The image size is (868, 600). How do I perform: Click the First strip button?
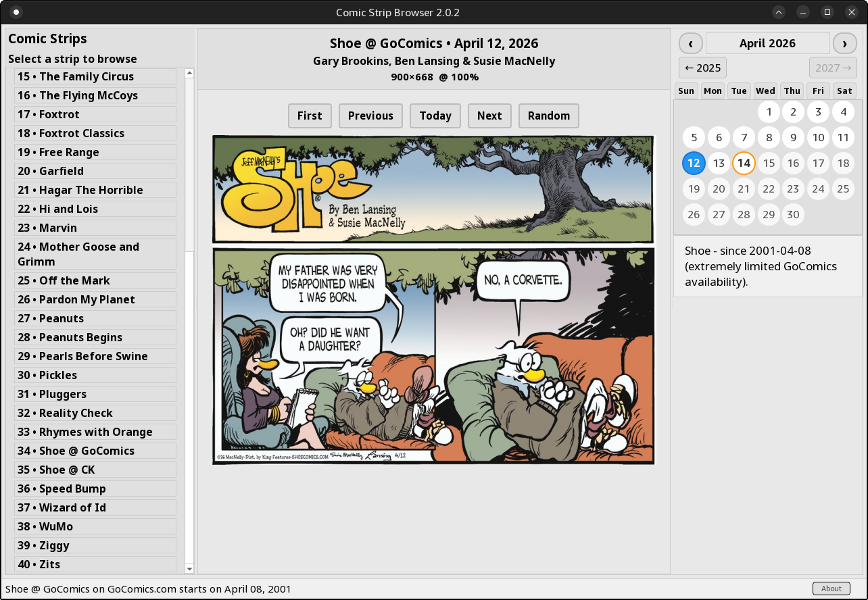310,116
